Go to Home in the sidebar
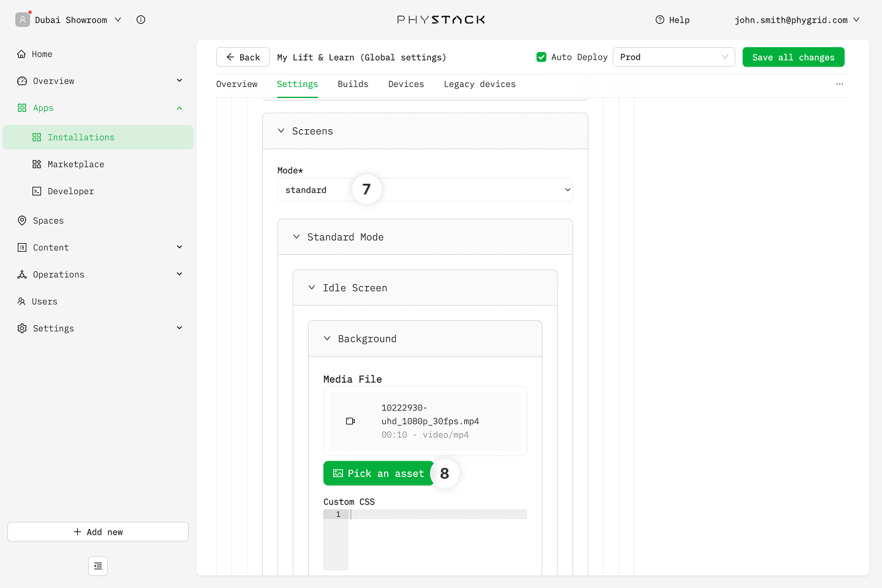The height and width of the screenshot is (588, 882). (x=98, y=54)
